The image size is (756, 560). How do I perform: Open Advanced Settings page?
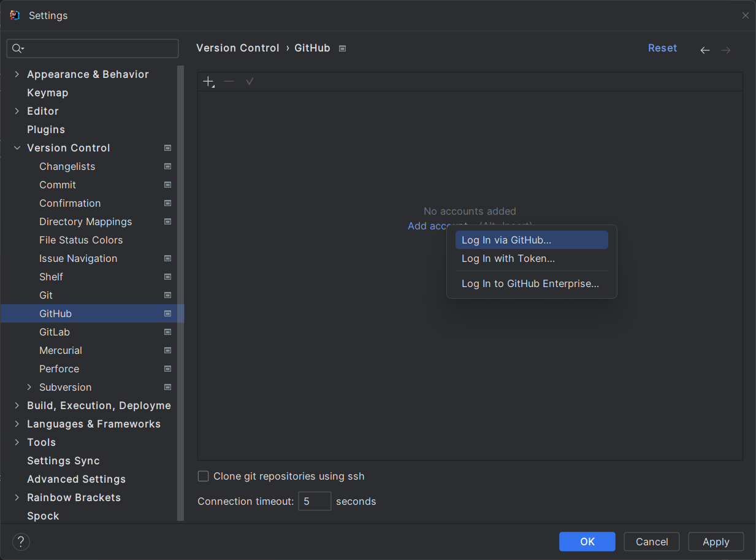[77, 479]
